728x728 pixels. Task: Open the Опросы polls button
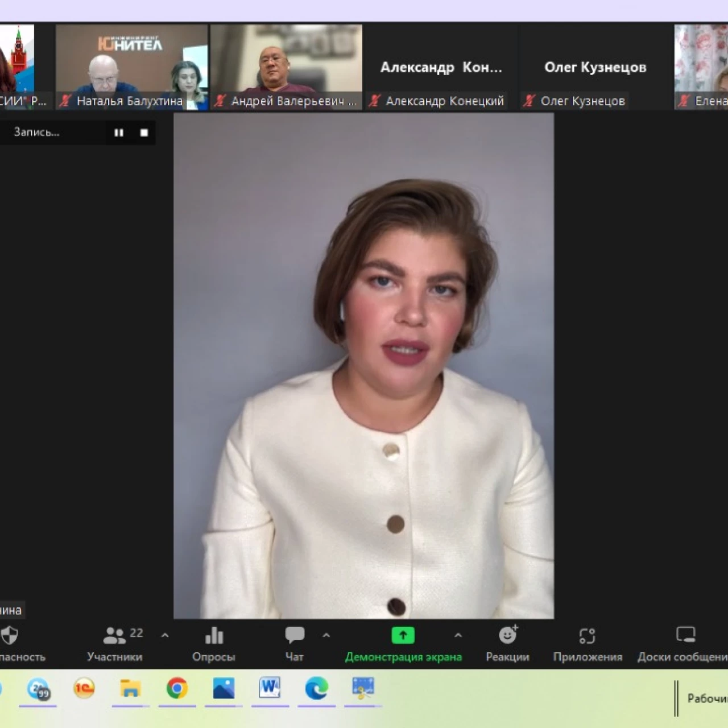click(214, 644)
